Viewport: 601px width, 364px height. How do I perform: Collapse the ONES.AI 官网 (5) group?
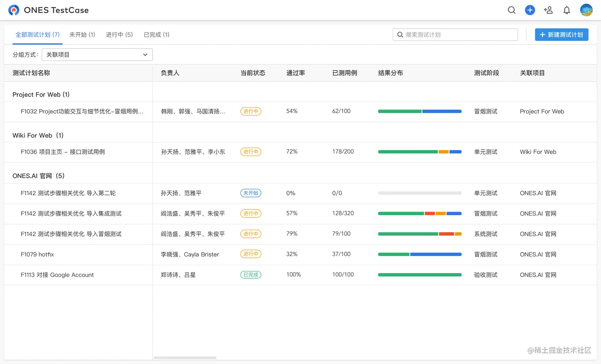[38, 176]
